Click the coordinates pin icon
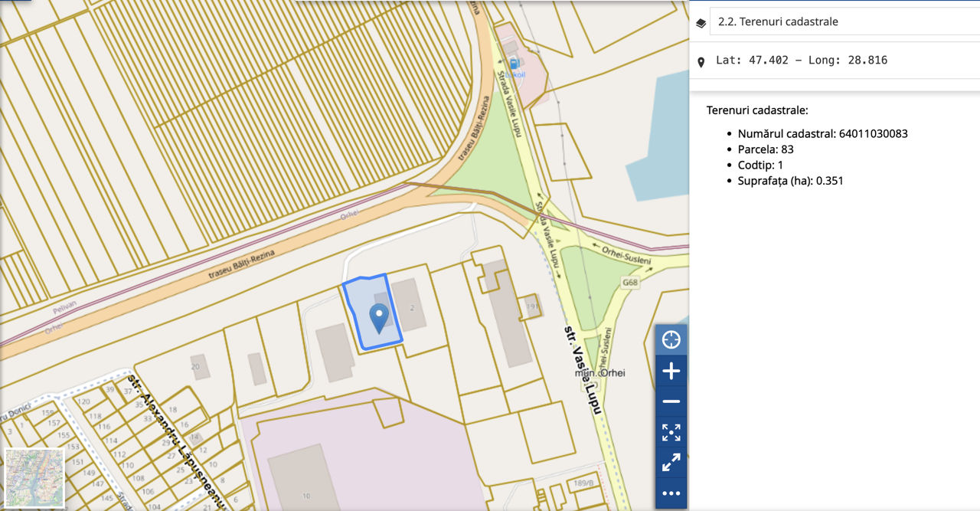 click(x=701, y=62)
